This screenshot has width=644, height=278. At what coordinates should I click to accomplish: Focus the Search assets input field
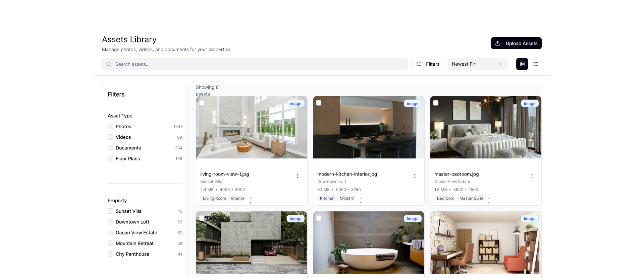pyautogui.click(x=255, y=64)
